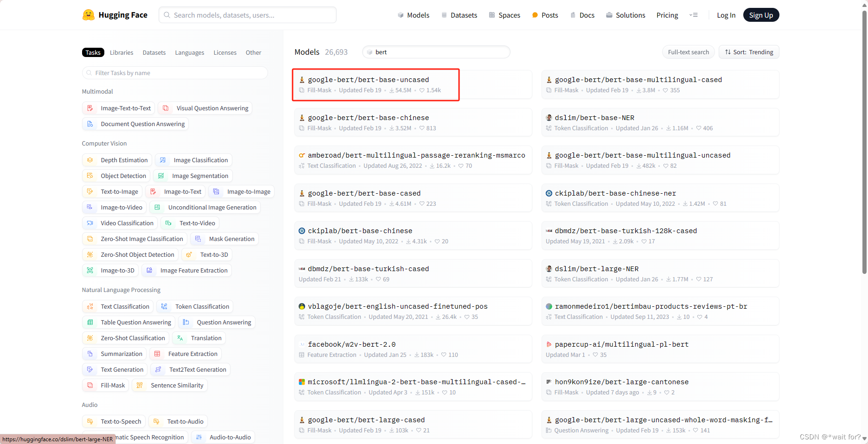The height and width of the screenshot is (444, 868).
Task: Click the Text-to-3D task icon
Action: [189, 254]
